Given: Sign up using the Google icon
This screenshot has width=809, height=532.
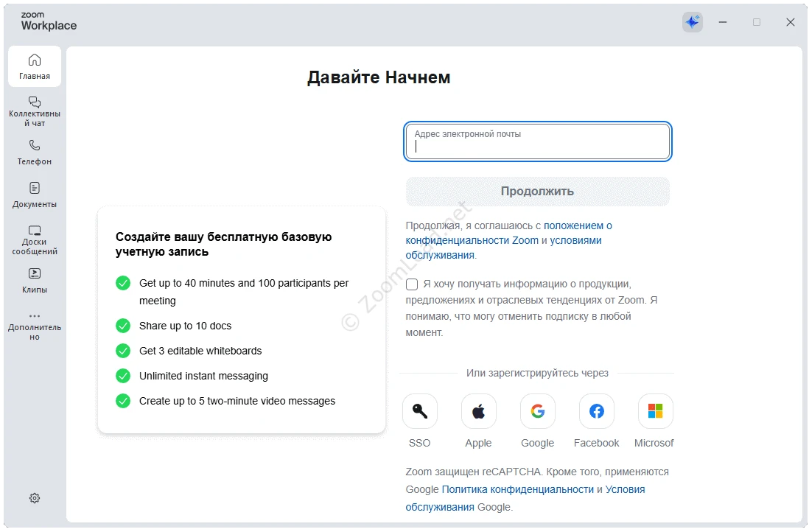Looking at the screenshot, I should (x=538, y=411).
